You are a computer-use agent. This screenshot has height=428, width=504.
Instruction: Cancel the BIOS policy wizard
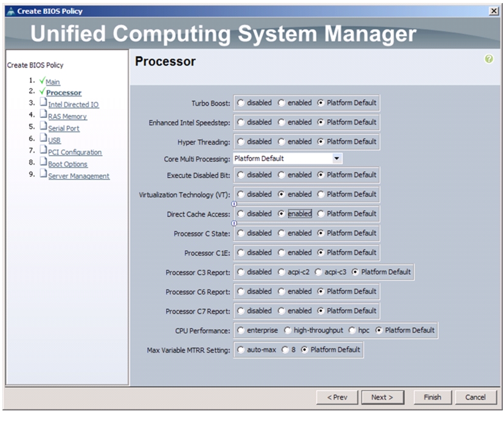click(x=475, y=398)
